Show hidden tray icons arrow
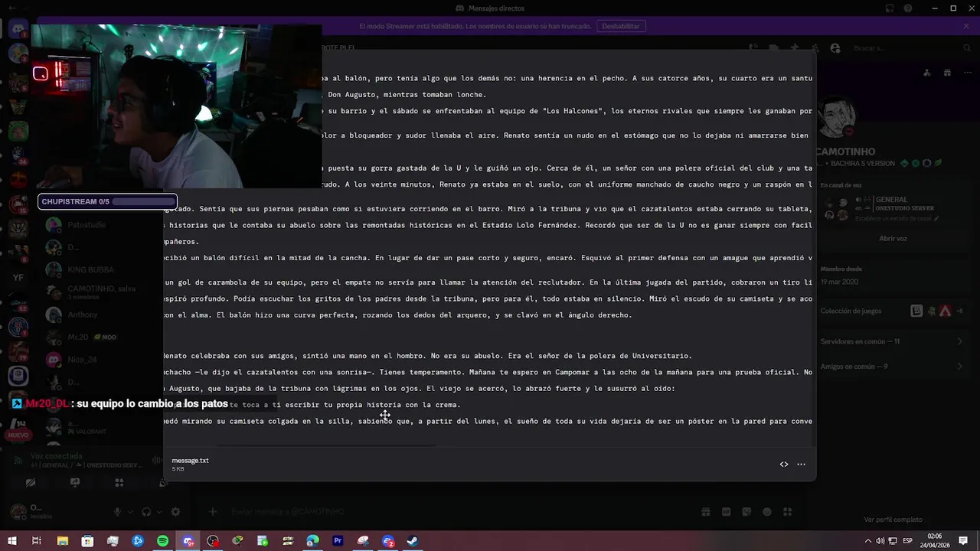Image resolution: width=980 pixels, height=551 pixels. [x=869, y=541]
